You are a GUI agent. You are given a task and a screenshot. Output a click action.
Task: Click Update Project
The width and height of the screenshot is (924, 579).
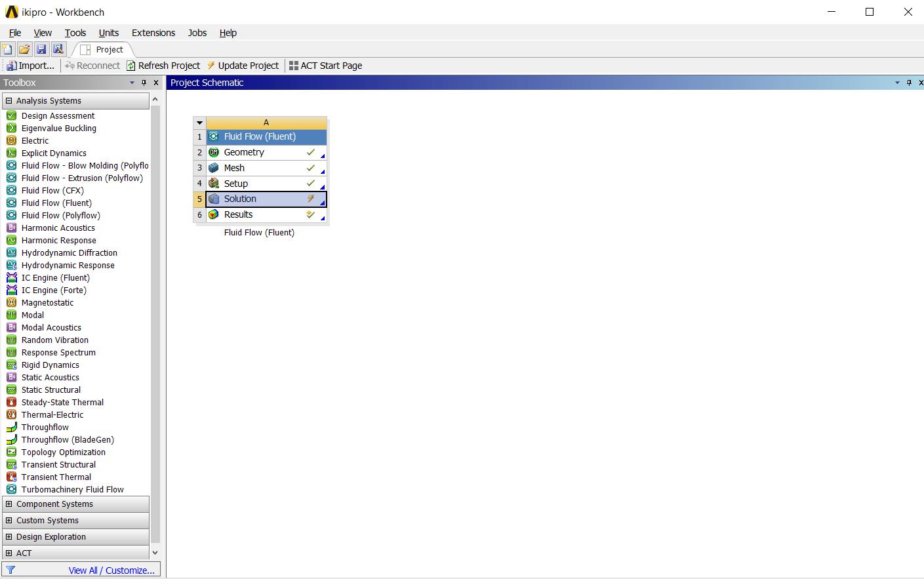coord(243,66)
